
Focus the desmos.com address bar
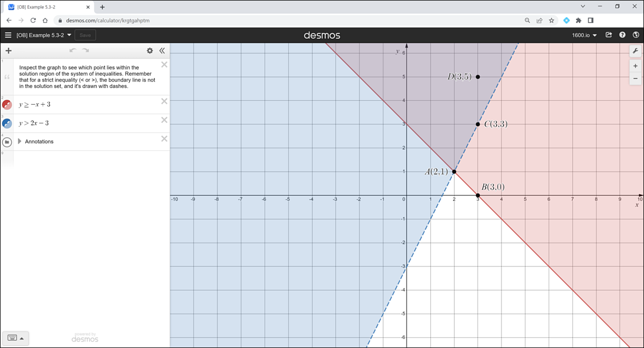[x=289, y=20]
